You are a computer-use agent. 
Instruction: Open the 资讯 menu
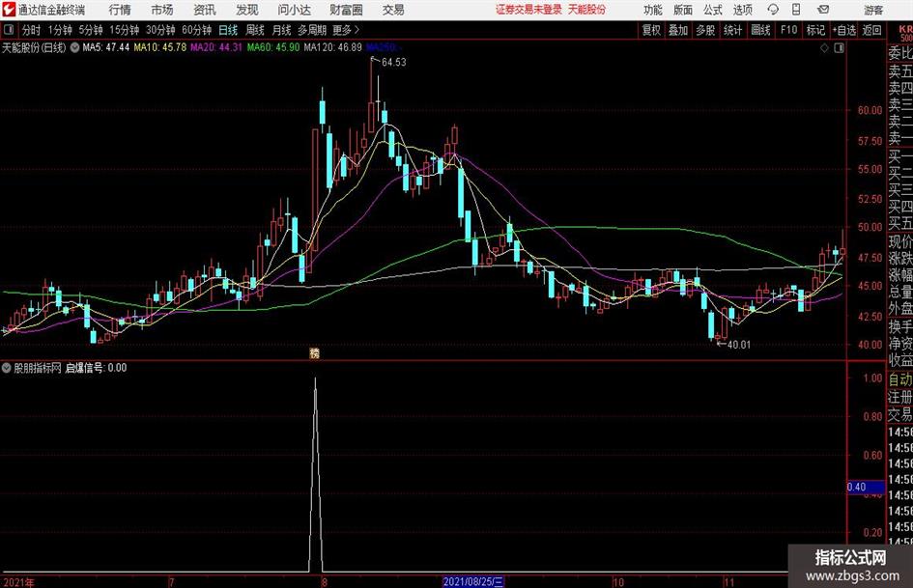point(205,10)
